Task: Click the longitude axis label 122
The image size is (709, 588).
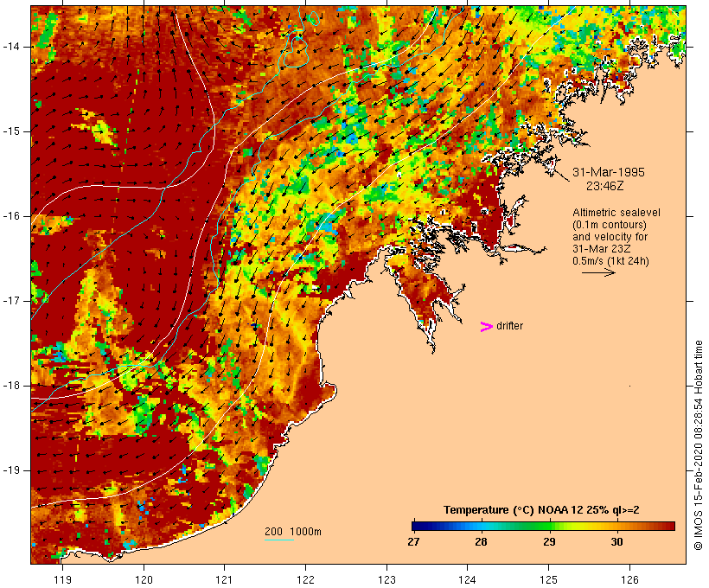Action: tap(306, 580)
